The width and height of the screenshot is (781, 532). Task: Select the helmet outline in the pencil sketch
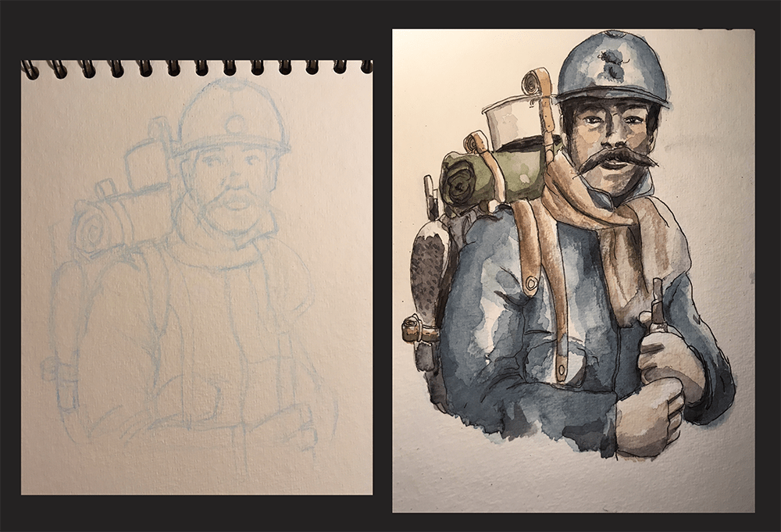[x=232, y=117]
